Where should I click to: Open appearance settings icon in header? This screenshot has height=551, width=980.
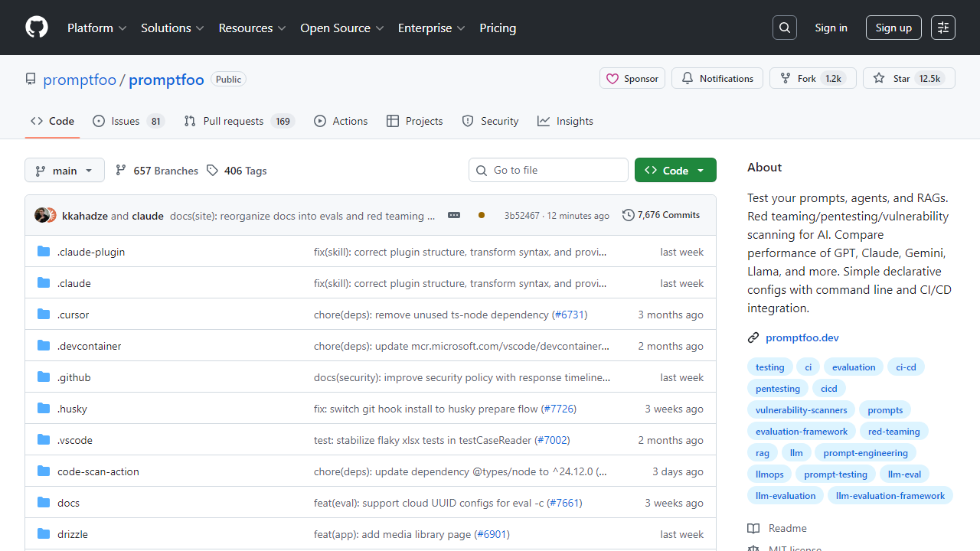[x=943, y=28]
